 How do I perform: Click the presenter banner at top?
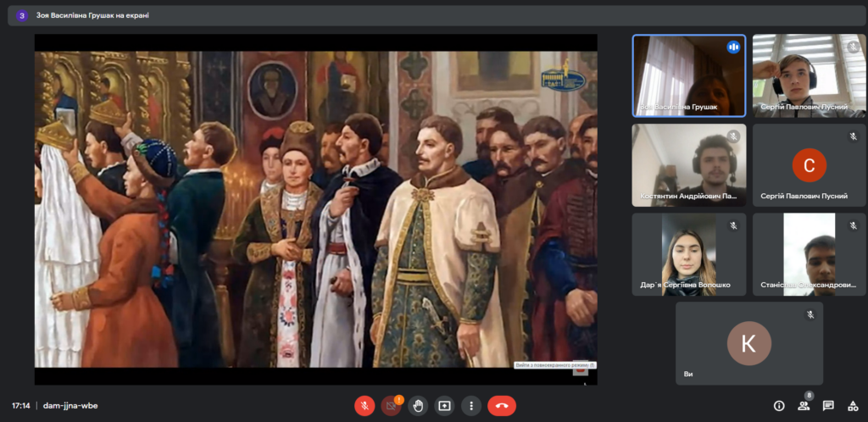85,14
